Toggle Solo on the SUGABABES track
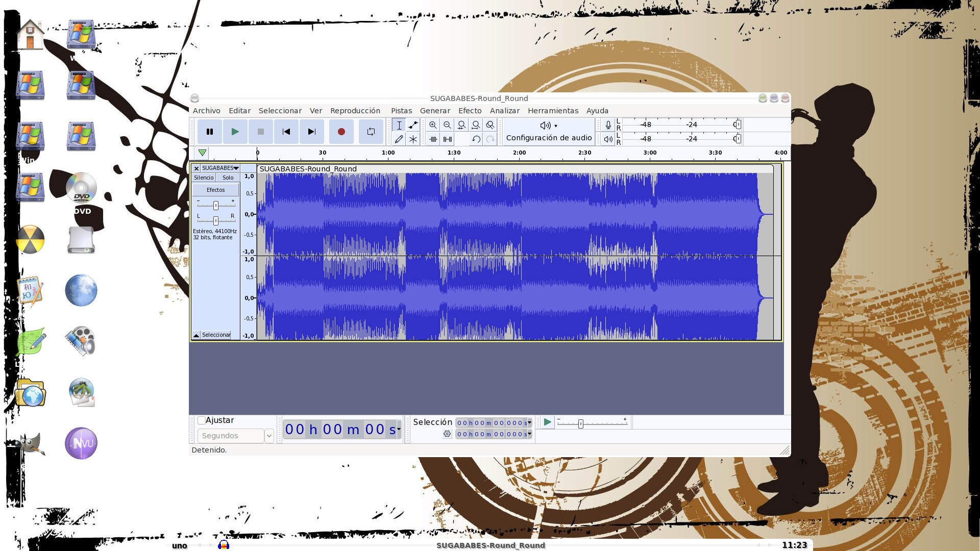 (x=228, y=178)
